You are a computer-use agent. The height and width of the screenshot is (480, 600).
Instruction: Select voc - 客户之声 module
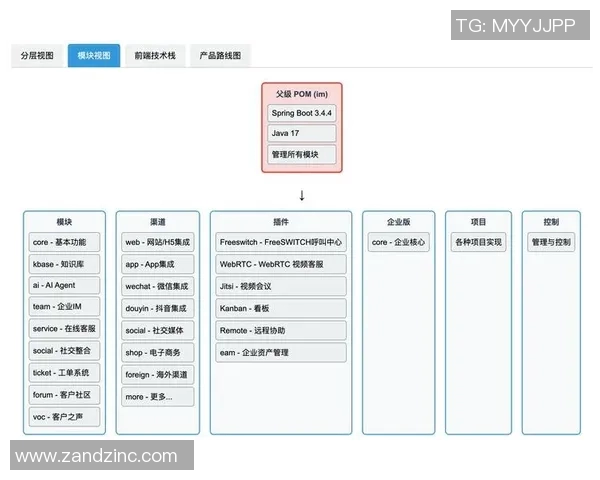(64, 417)
